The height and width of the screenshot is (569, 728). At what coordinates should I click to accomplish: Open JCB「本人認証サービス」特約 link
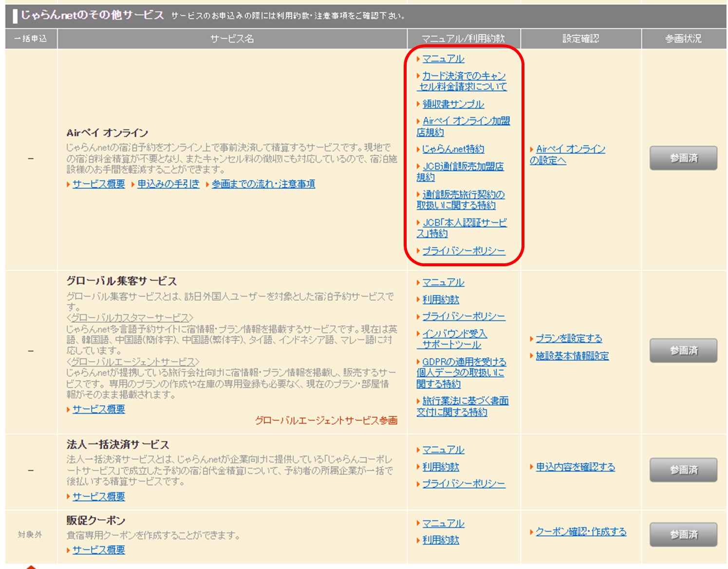464,223
